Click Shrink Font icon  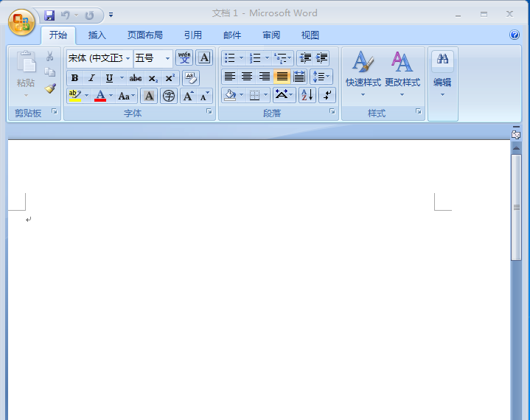[204, 96]
